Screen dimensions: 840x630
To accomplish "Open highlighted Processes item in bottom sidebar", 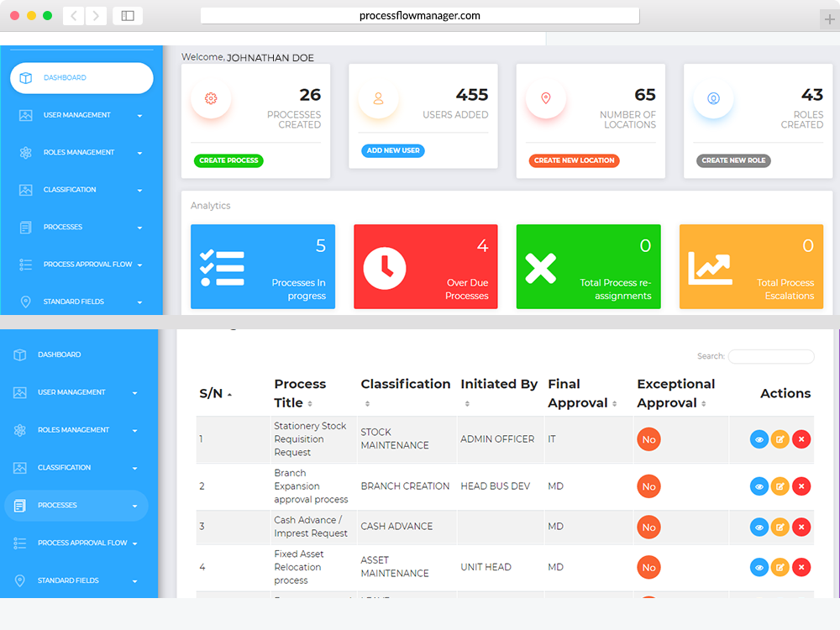I will coord(76,507).
